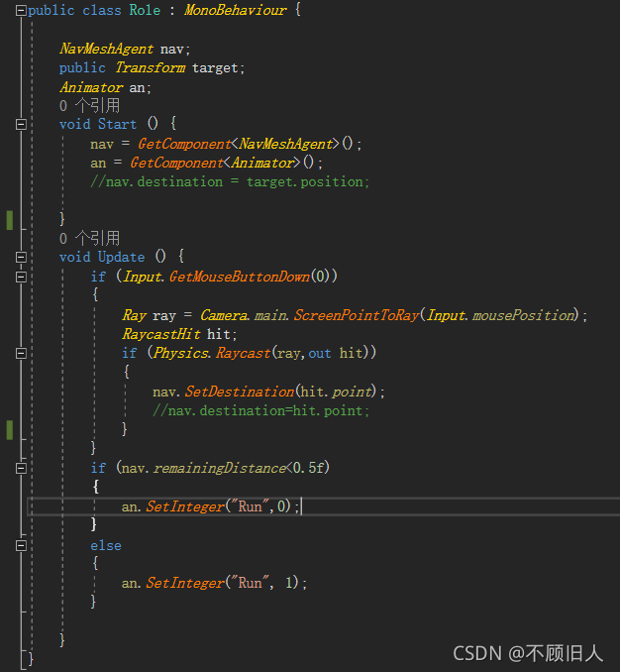Image resolution: width=620 pixels, height=672 pixels.
Task: Collapse the else block fold
Action: [x=21, y=545]
